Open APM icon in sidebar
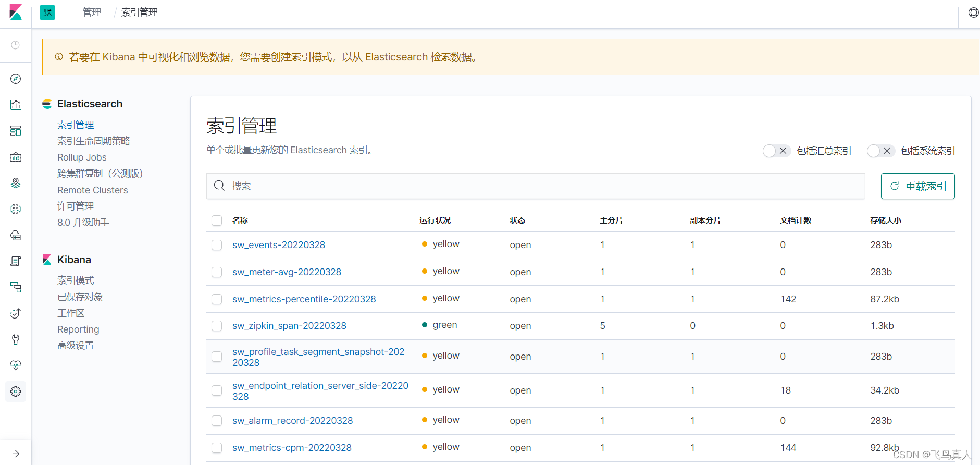 pyautogui.click(x=16, y=287)
